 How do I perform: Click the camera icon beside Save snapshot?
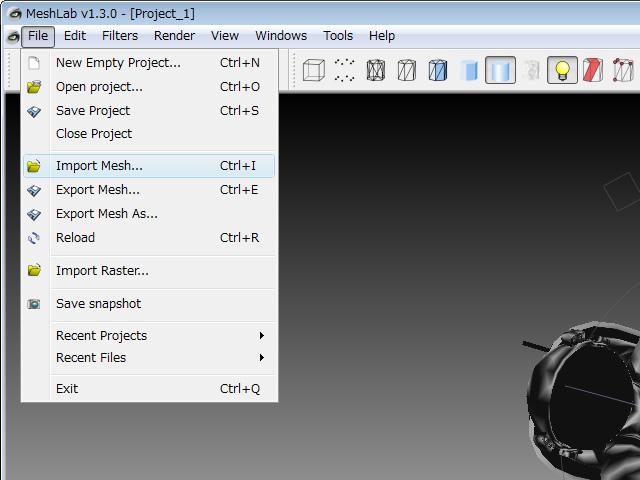(x=34, y=304)
